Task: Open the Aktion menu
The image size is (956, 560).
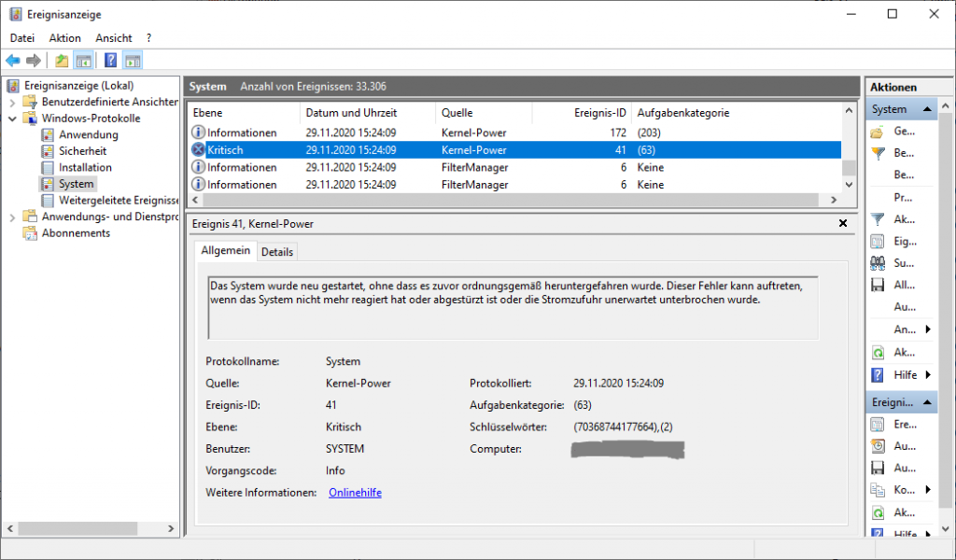Action: pyautogui.click(x=65, y=38)
